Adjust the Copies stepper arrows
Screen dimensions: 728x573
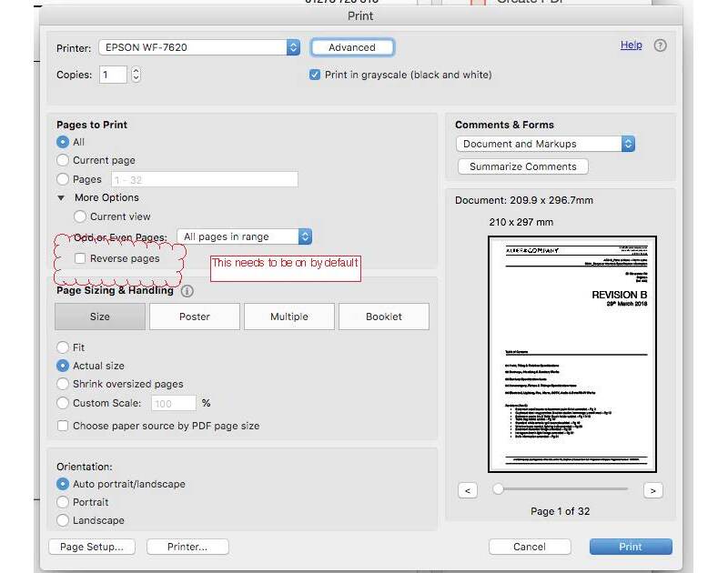[x=136, y=75]
